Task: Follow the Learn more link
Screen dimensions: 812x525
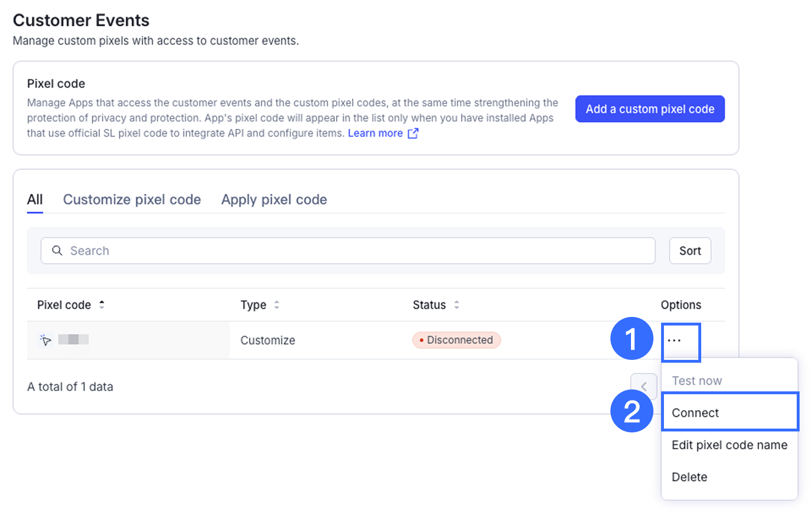Action: (x=375, y=134)
